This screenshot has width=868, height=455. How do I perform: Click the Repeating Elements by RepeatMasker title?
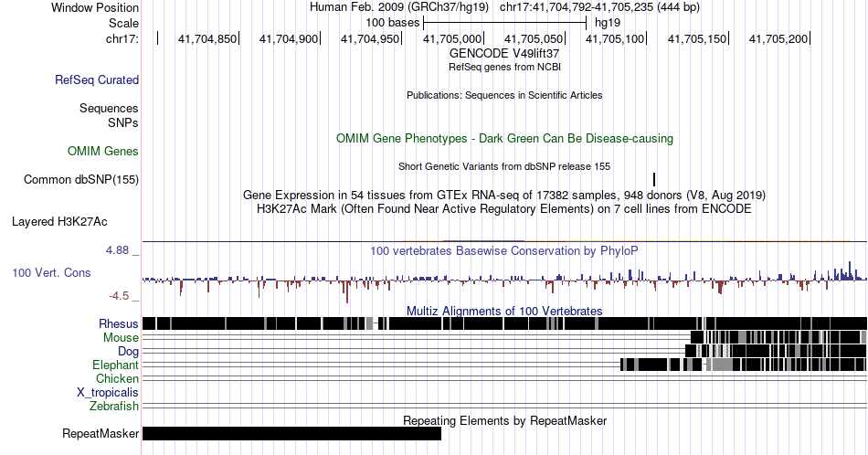504,420
